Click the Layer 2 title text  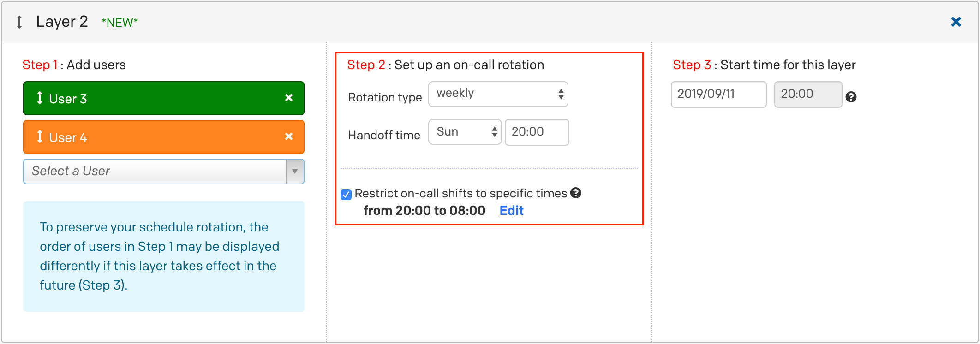point(62,22)
